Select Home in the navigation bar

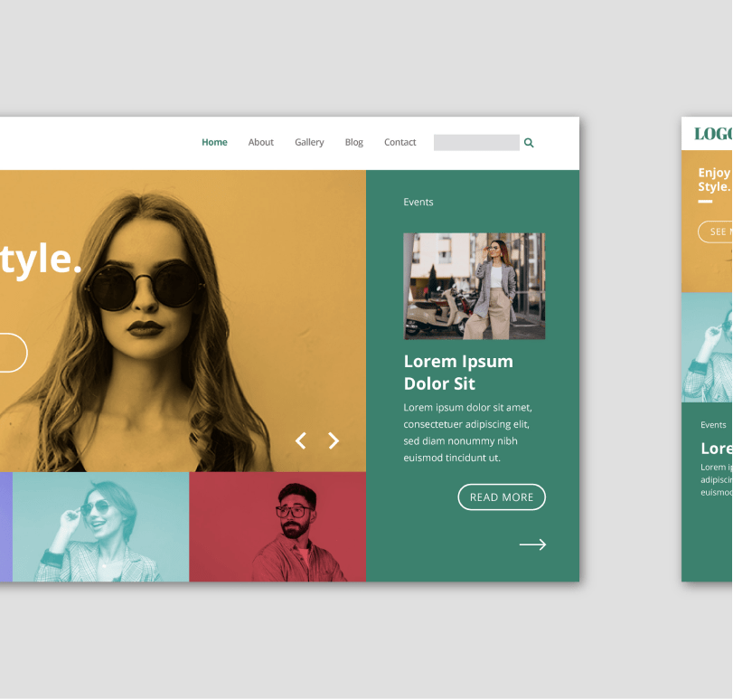(214, 142)
